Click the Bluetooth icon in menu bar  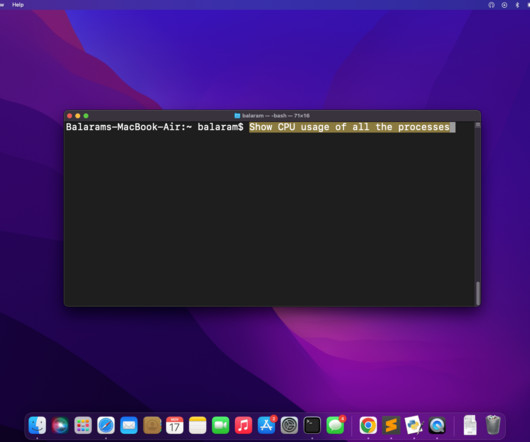click(517, 5)
